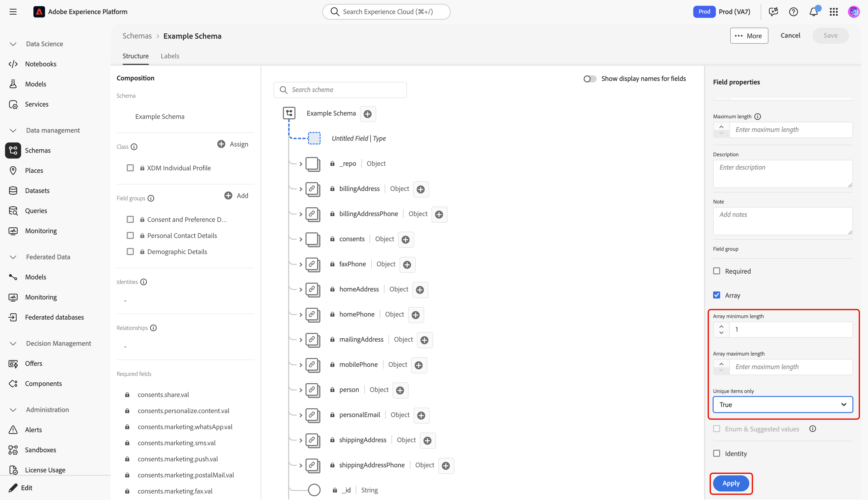Viewport: 868px width, 500px height.
Task: Click the help question mark icon
Action: (x=793, y=12)
